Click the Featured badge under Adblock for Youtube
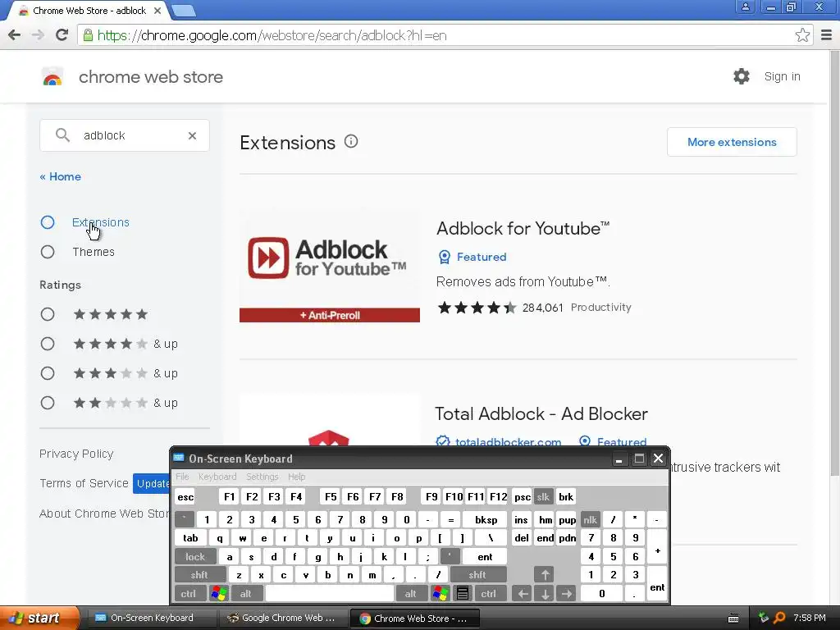The height and width of the screenshot is (630, 840). click(x=472, y=257)
